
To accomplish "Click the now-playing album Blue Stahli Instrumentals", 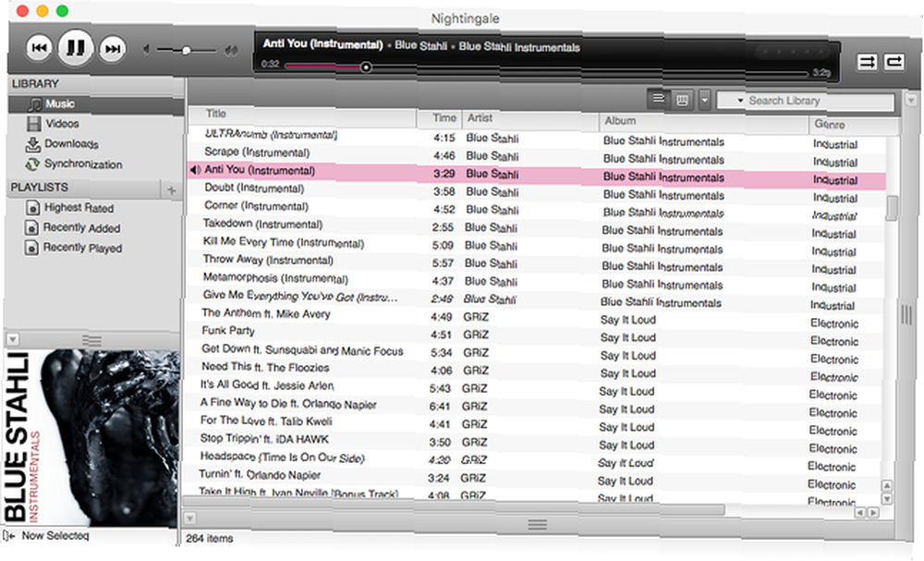I will pyautogui.click(x=519, y=47).
